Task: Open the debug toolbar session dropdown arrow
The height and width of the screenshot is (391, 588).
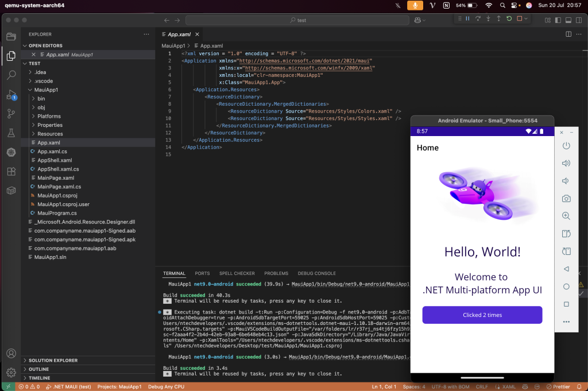Action: [526, 18]
